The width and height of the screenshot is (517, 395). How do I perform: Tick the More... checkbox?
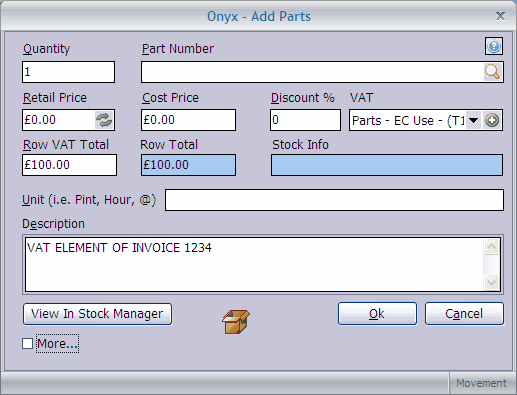[x=27, y=343]
